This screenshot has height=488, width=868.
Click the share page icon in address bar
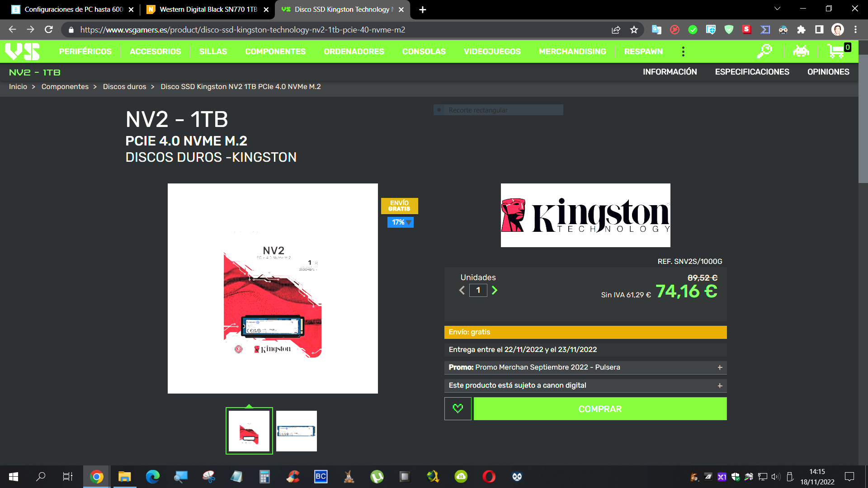(x=616, y=30)
